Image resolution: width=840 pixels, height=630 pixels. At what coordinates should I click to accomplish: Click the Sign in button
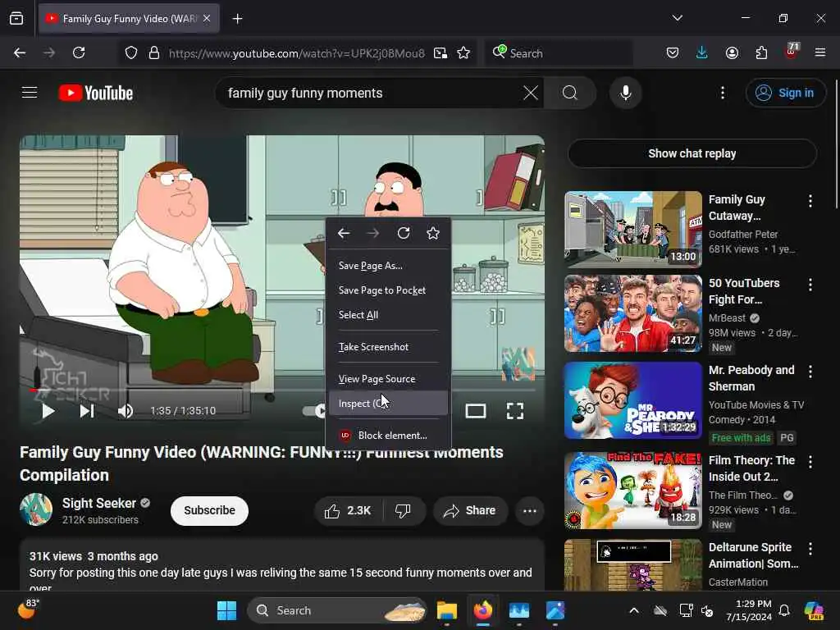point(785,93)
